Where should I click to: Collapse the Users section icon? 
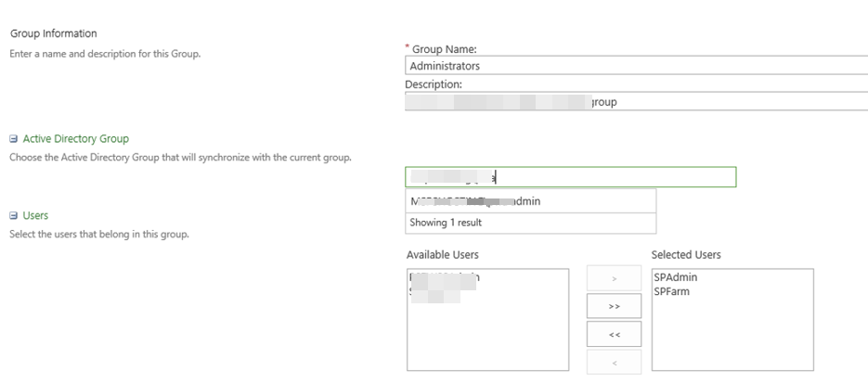(x=13, y=215)
